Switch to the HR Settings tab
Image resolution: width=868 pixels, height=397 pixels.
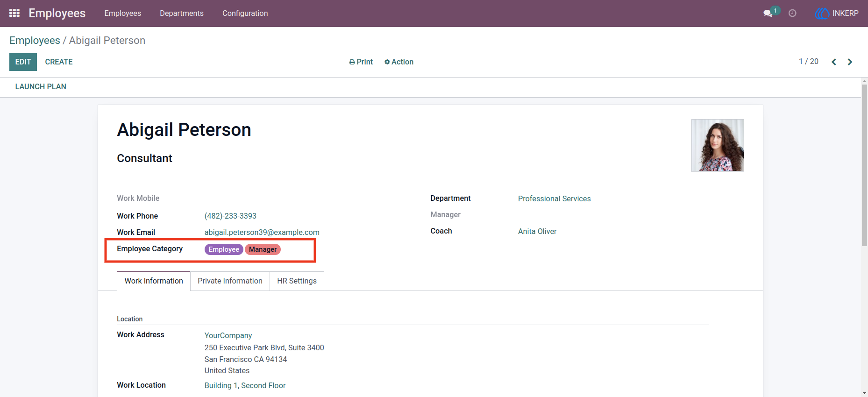tap(297, 281)
